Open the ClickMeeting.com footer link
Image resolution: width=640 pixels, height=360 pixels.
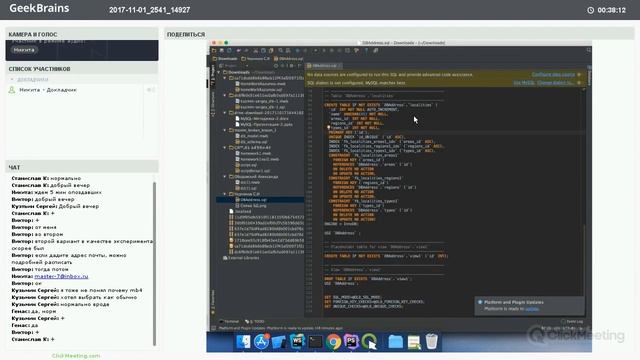pyautogui.click(x=76, y=356)
